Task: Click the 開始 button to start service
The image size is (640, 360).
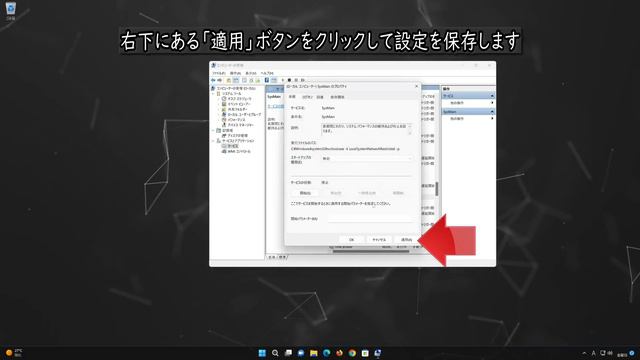Action: tap(305, 193)
